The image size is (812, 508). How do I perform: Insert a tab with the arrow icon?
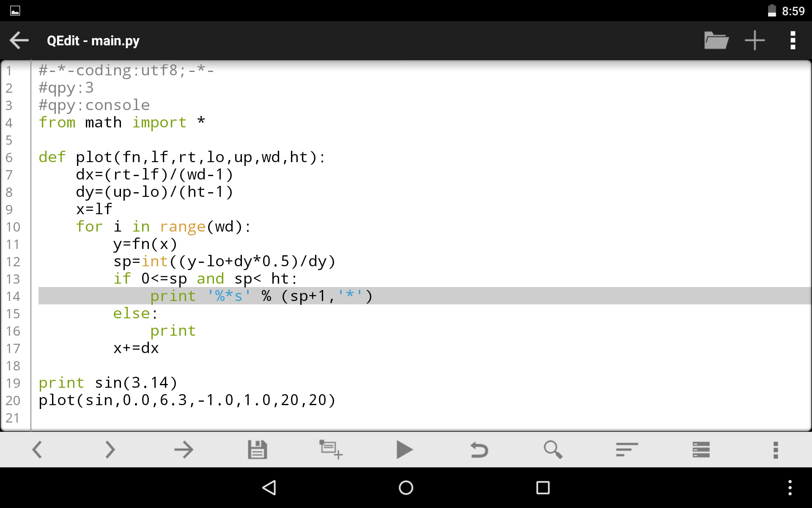[x=184, y=450]
